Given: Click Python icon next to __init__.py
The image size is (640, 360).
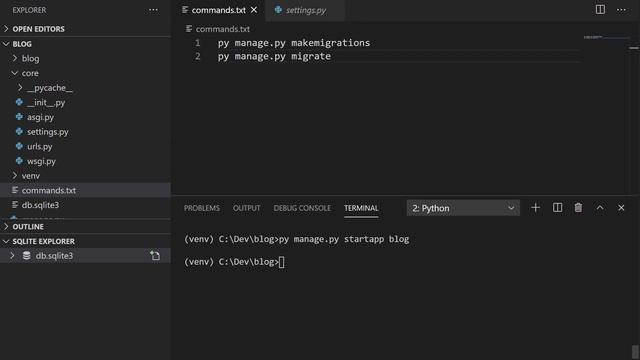Looking at the screenshot, I should tap(19, 102).
